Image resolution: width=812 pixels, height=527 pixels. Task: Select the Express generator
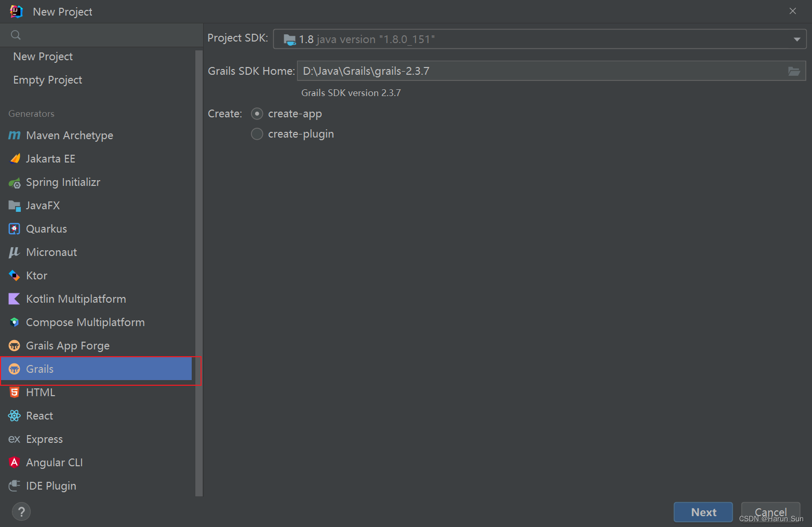pos(97,439)
